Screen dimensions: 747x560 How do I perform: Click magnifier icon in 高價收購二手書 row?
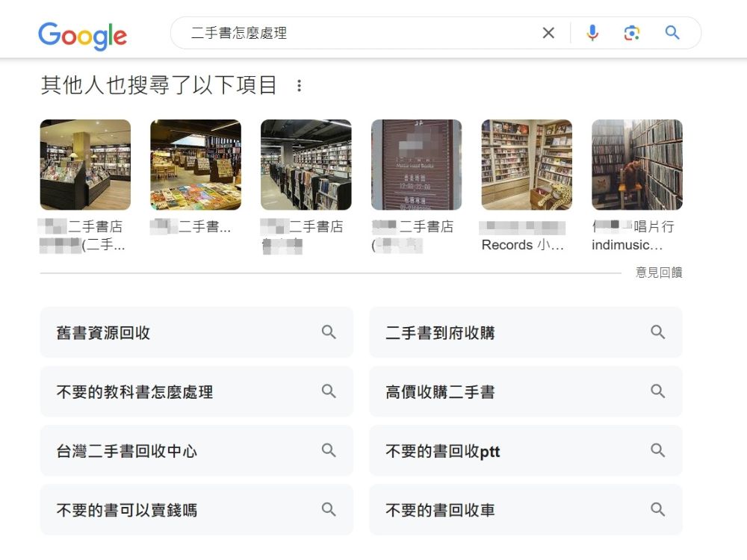(x=658, y=391)
